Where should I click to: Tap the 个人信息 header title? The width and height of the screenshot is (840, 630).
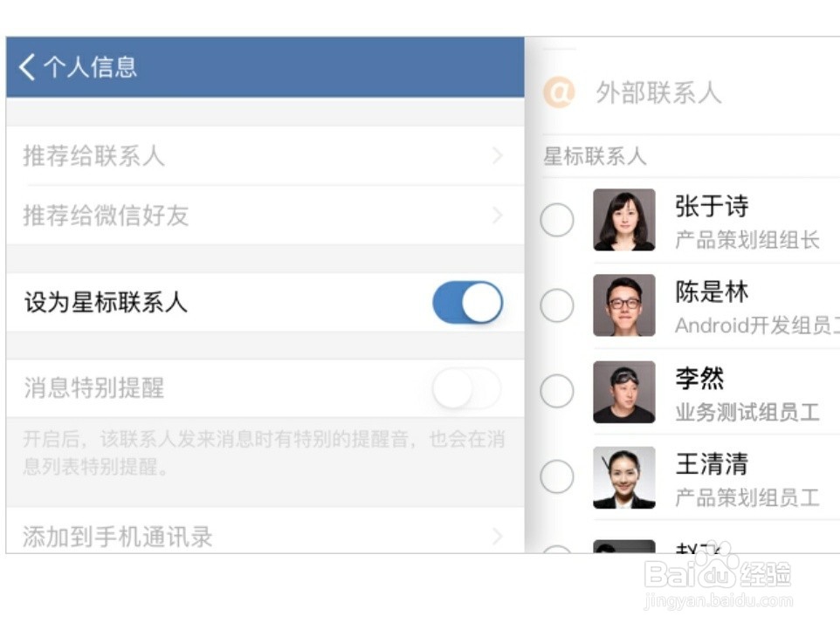click(90, 67)
